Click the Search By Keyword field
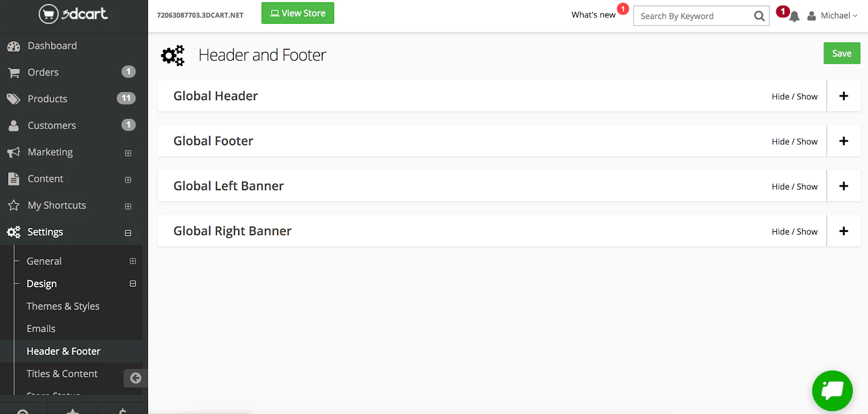 click(x=693, y=16)
